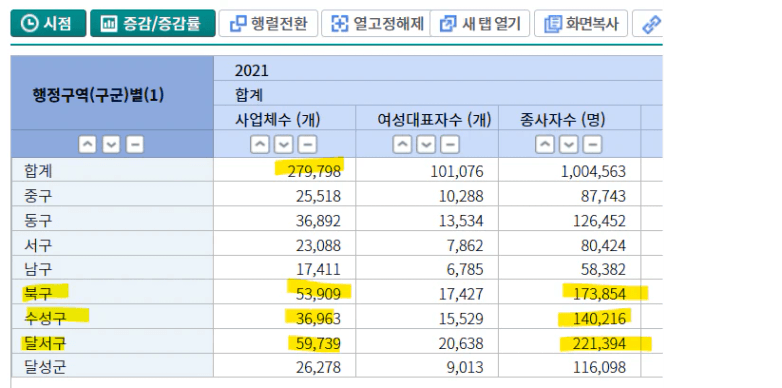Click total female representatives 101,076
Viewport: 782px width, 388px height.
[x=457, y=171]
